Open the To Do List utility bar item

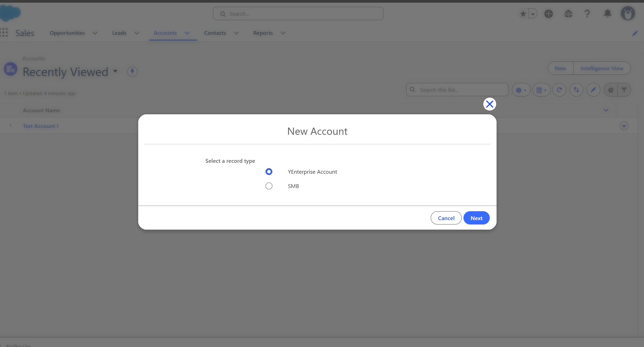[x=18, y=345]
